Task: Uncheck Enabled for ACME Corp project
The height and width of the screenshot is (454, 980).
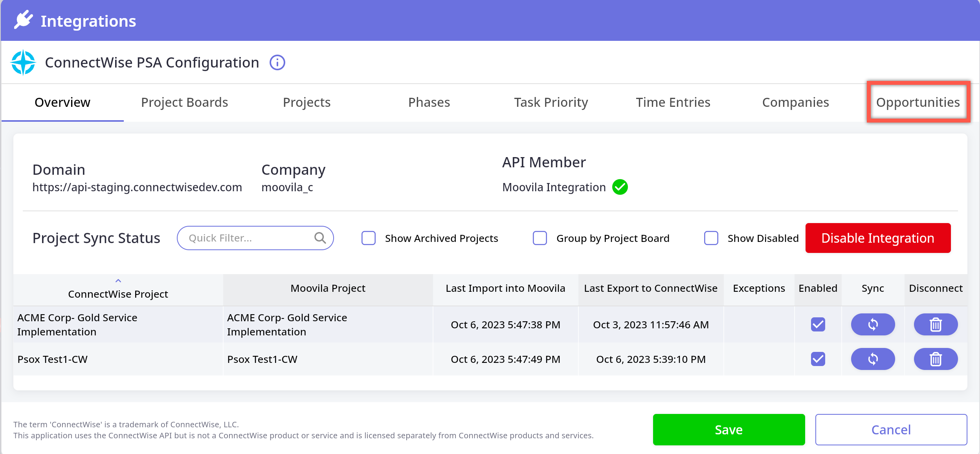Action: pyautogui.click(x=818, y=324)
